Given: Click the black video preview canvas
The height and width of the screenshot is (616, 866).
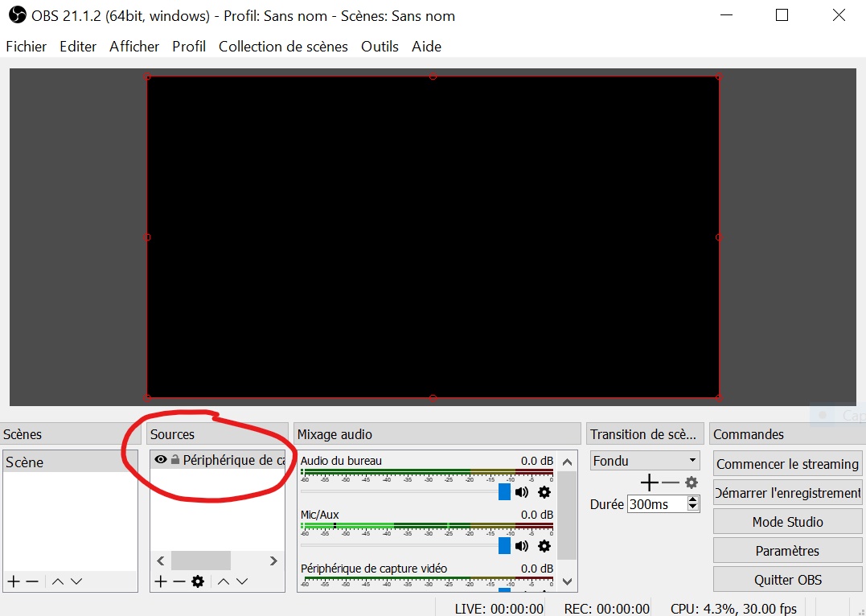Looking at the screenshot, I should tap(433, 237).
